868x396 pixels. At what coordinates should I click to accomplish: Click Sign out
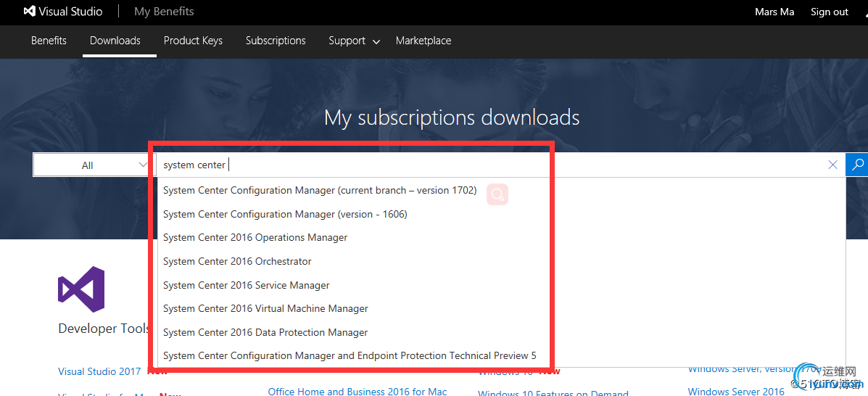(x=830, y=12)
